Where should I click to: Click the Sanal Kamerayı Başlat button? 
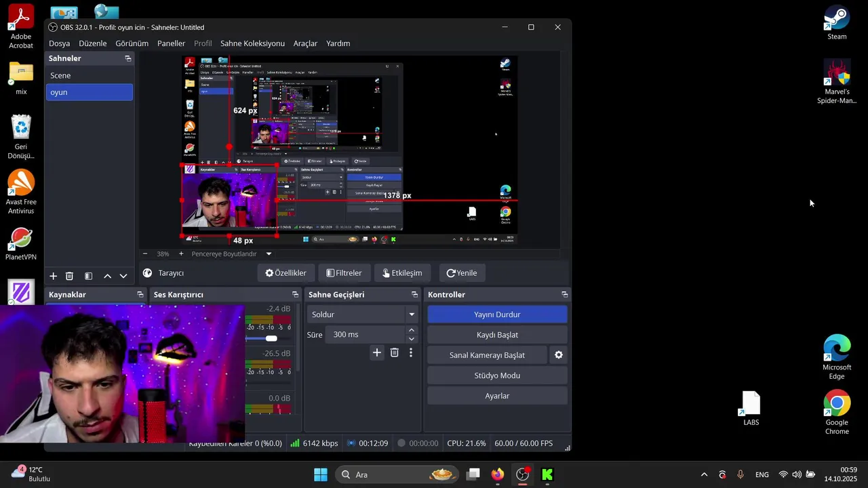pyautogui.click(x=487, y=355)
